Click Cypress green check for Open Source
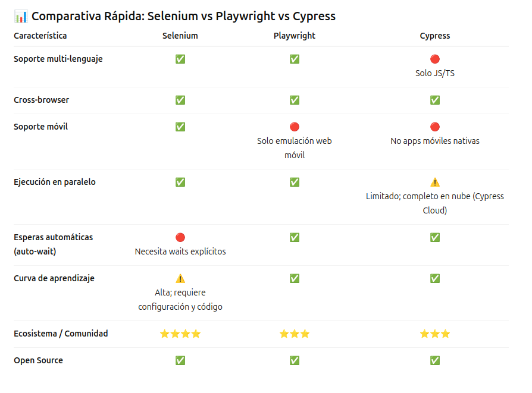This screenshot has height=393, width=532. point(435,360)
